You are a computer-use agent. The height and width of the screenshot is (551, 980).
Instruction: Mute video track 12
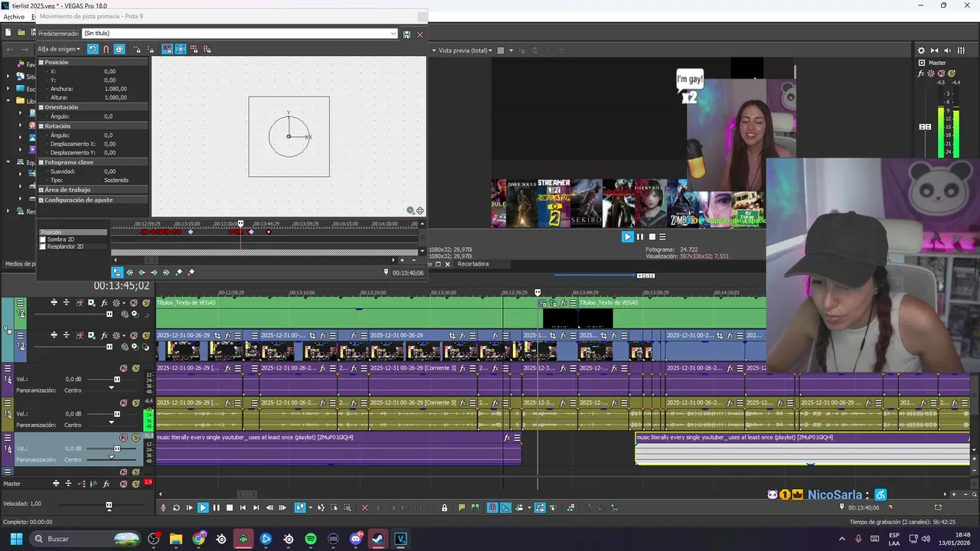coord(133,303)
